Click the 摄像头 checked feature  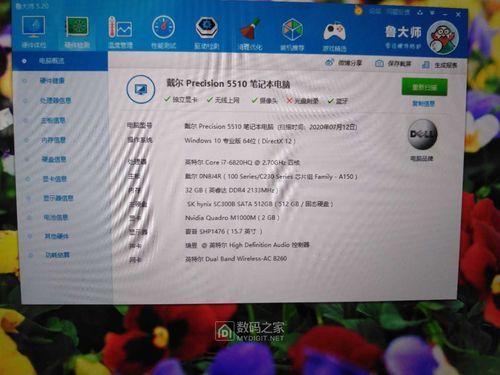pos(264,100)
